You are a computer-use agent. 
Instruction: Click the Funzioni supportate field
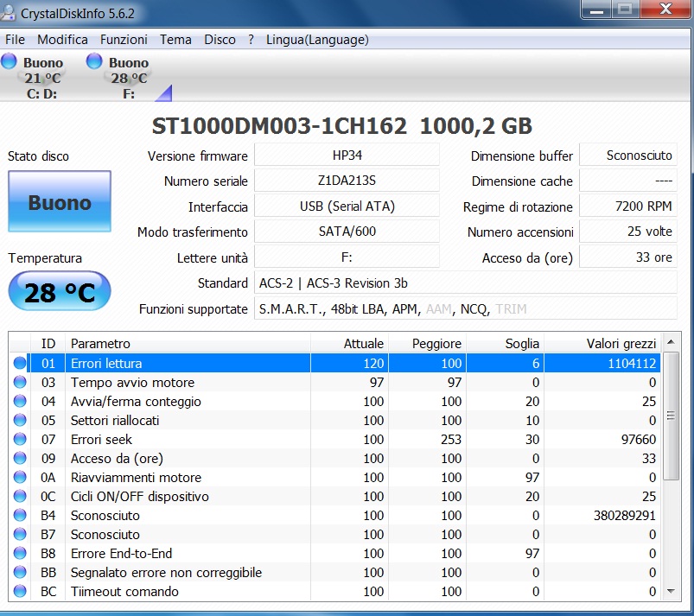(x=466, y=308)
